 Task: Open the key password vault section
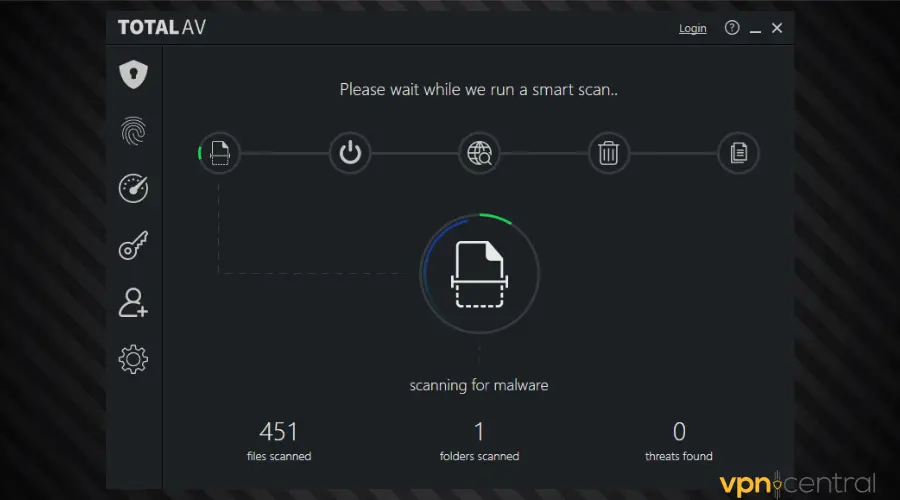[x=133, y=245]
